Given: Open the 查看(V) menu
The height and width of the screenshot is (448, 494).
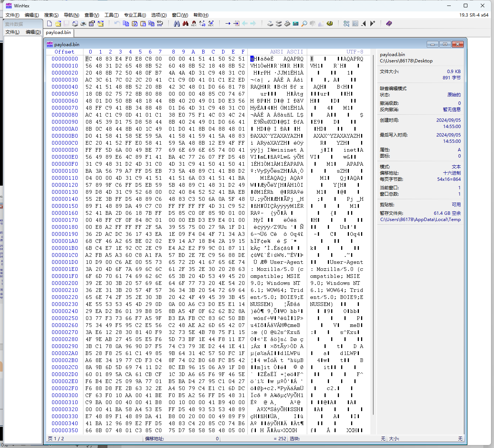Looking at the screenshot, I should [x=92, y=15].
